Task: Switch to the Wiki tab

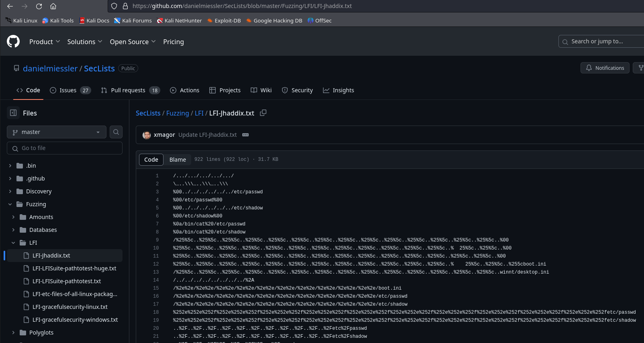Action: 261,90
